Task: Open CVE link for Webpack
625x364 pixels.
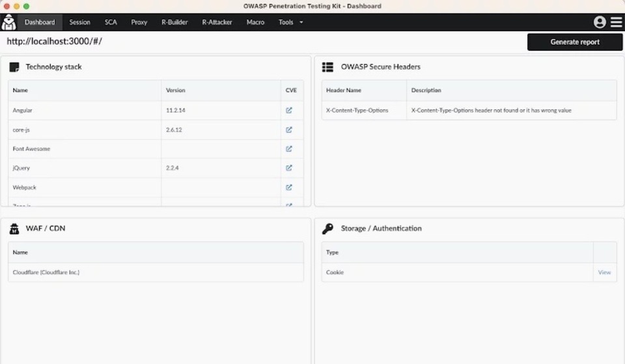Action: click(289, 188)
